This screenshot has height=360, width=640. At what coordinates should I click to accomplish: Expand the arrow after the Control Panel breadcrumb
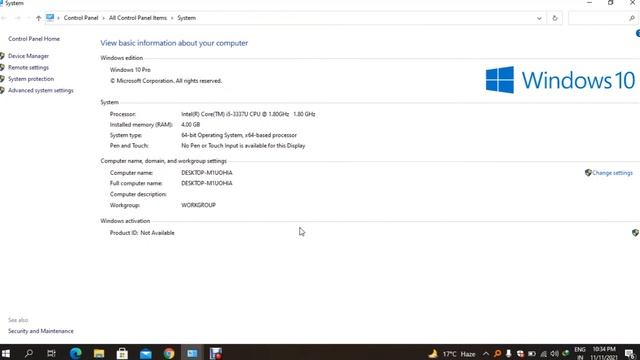click(104, 18)
